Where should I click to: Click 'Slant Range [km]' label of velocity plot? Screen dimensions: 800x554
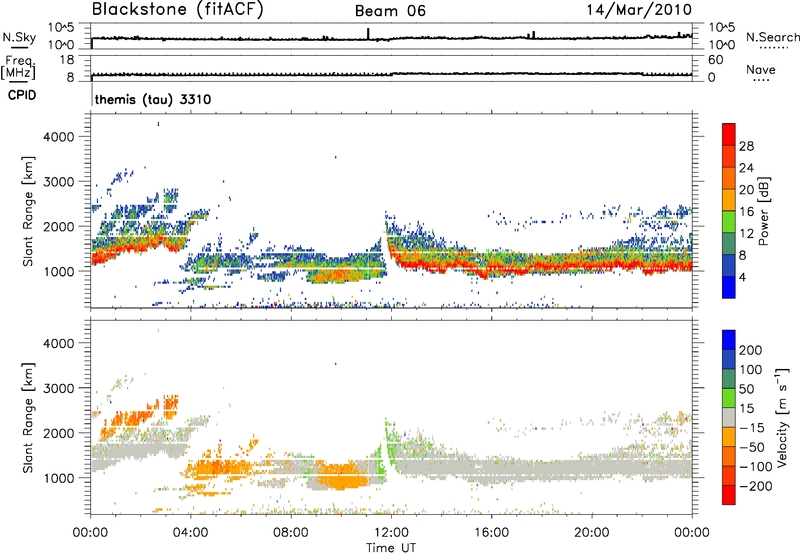(28, 417)
